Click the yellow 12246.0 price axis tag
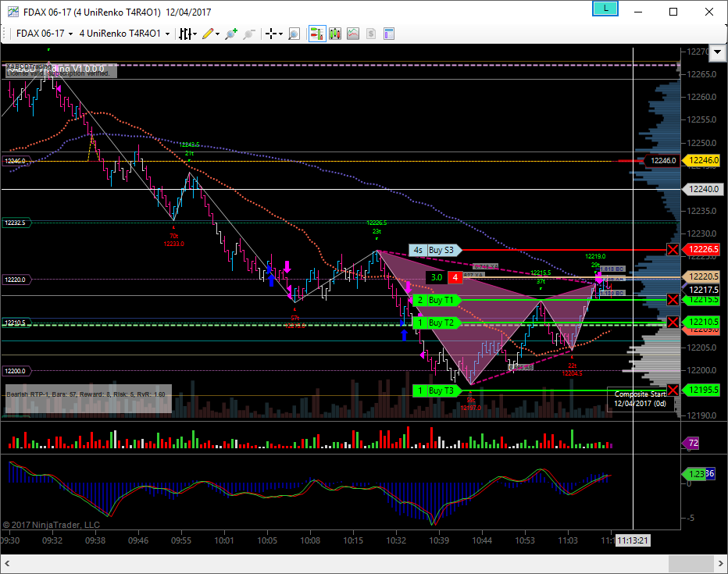Screen dimensions: 728x574 [x=703, y=160]
